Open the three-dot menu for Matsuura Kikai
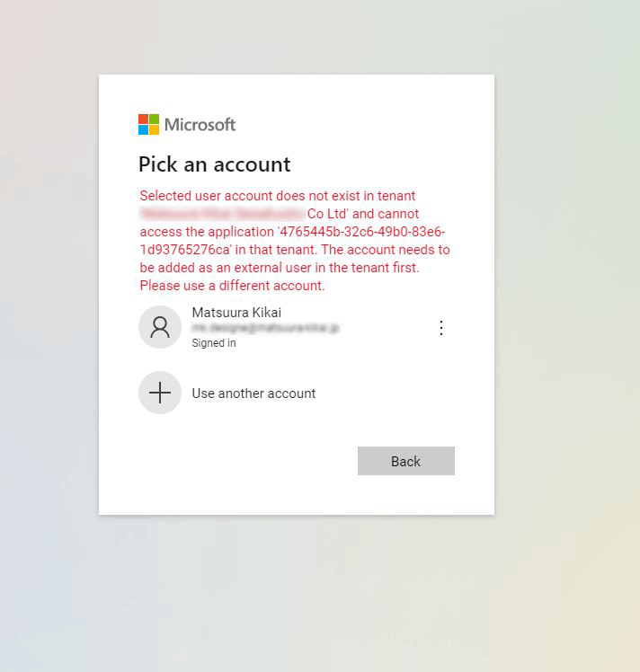 [x=441, y=328]
